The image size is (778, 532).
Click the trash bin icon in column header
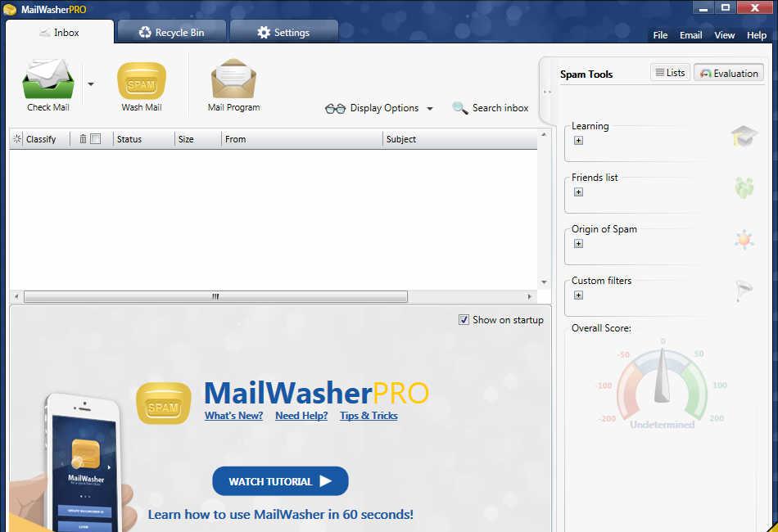[83, 139]
